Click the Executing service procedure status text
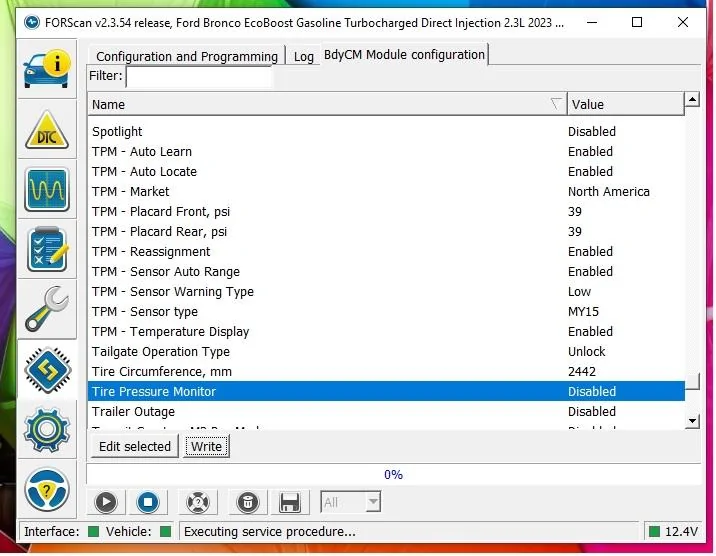The width and height of the screenshot is (716, 556). (x=269, y=532)
